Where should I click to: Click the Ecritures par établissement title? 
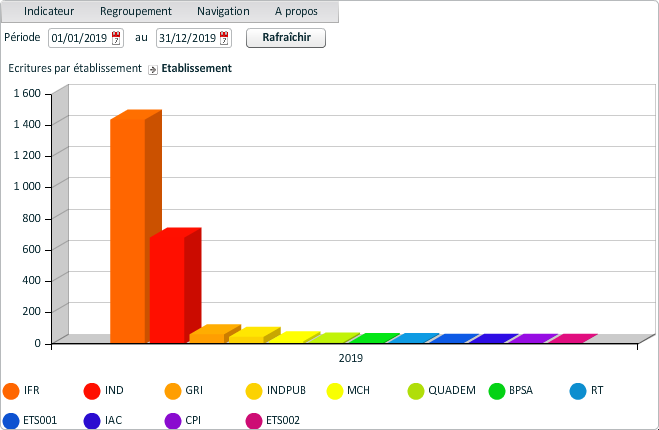coord(75,69)
